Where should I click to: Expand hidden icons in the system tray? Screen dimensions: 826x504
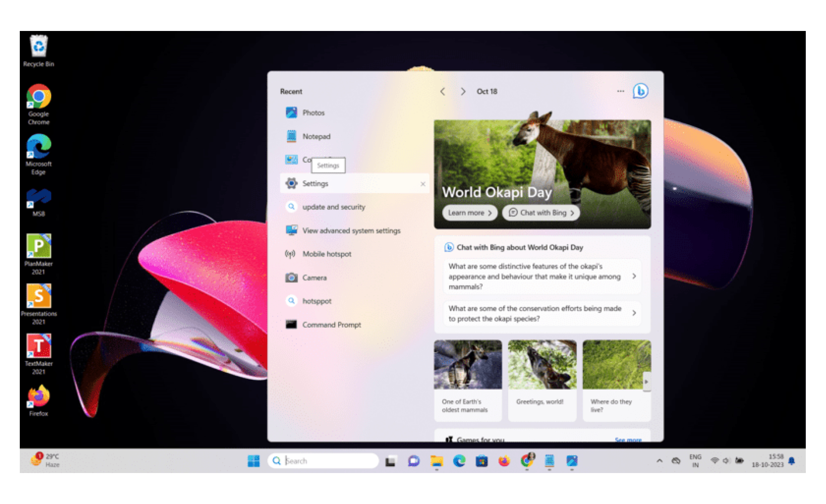tap(659, 461)
